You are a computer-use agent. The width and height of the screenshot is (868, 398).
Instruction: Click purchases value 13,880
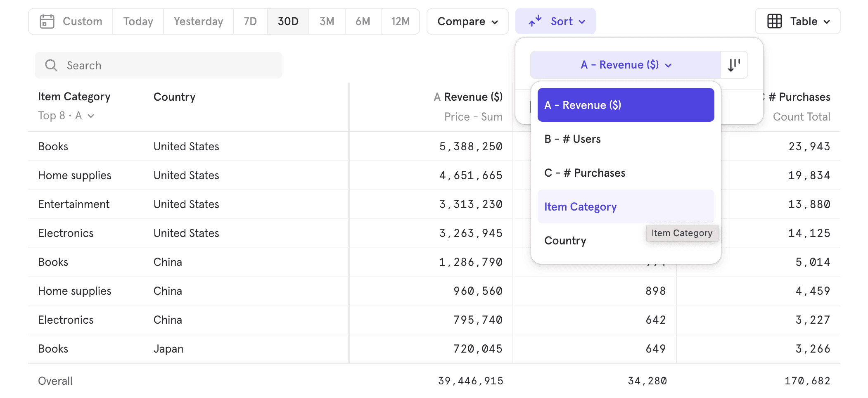tap(809, 204)
